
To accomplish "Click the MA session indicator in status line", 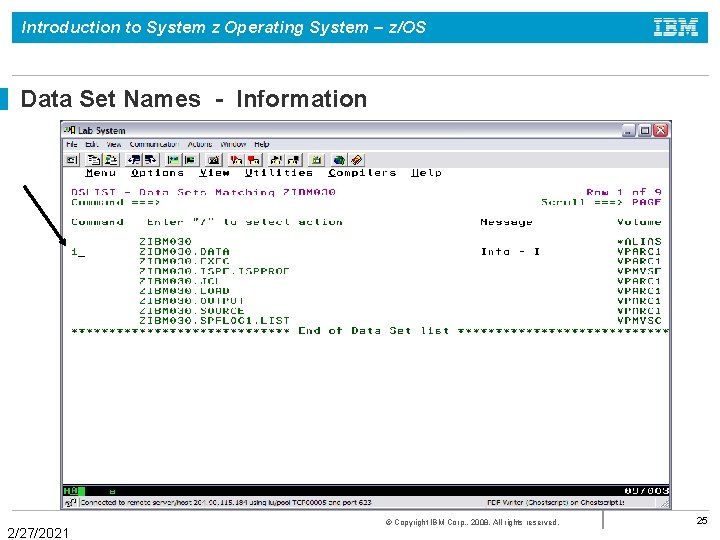I will [x=71, y=491].
